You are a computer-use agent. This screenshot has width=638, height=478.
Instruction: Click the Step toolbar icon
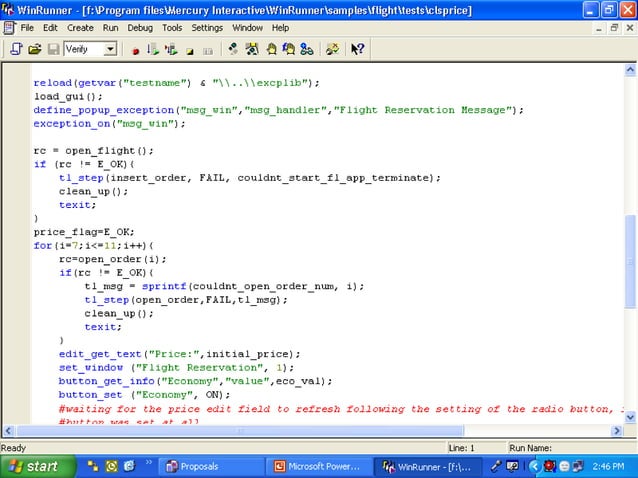coord(233,49)
